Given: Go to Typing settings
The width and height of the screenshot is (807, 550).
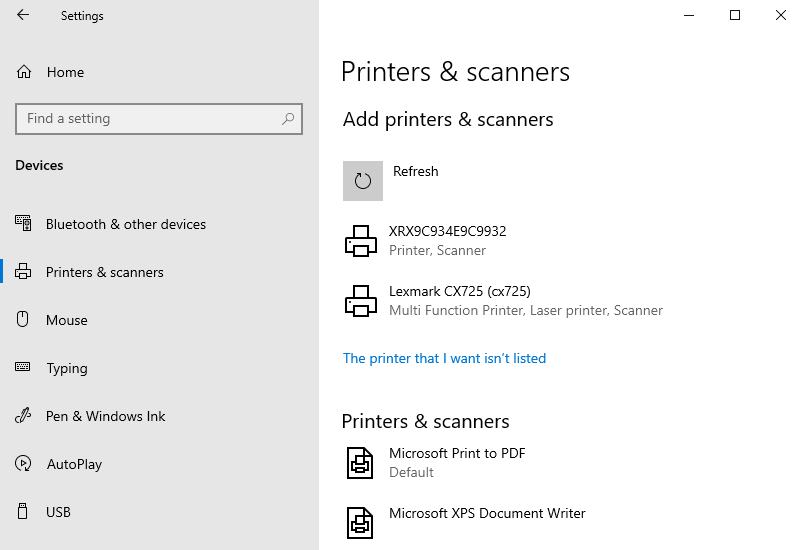Looking at the screenshot, I should click(66, 368).
